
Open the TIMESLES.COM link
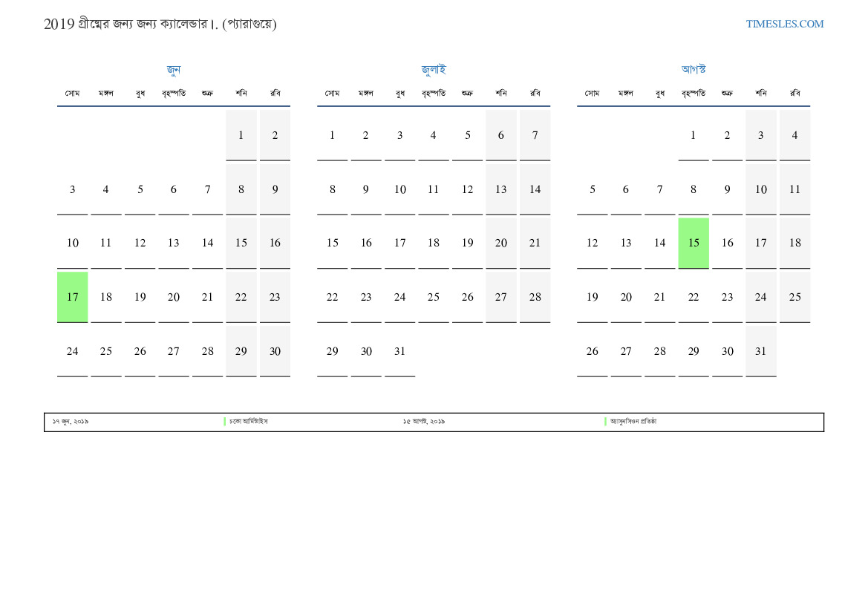[x=784, y=24]
